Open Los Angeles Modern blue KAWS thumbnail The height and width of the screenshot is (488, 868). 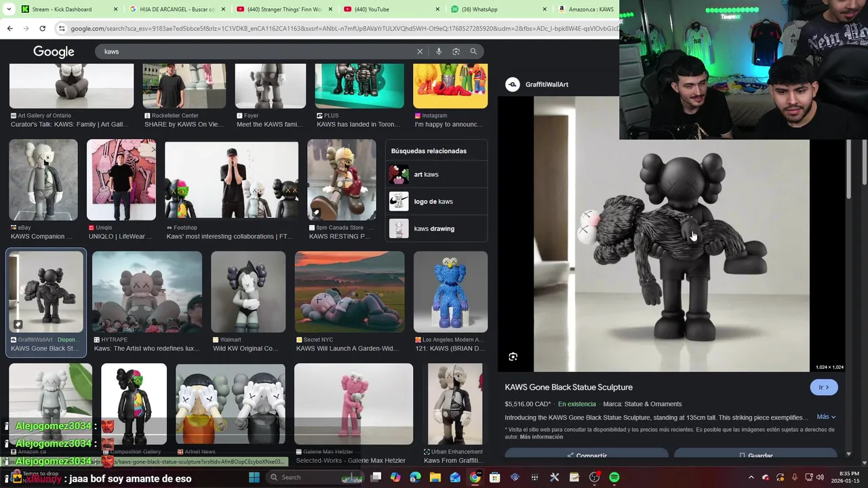point(451,292)
